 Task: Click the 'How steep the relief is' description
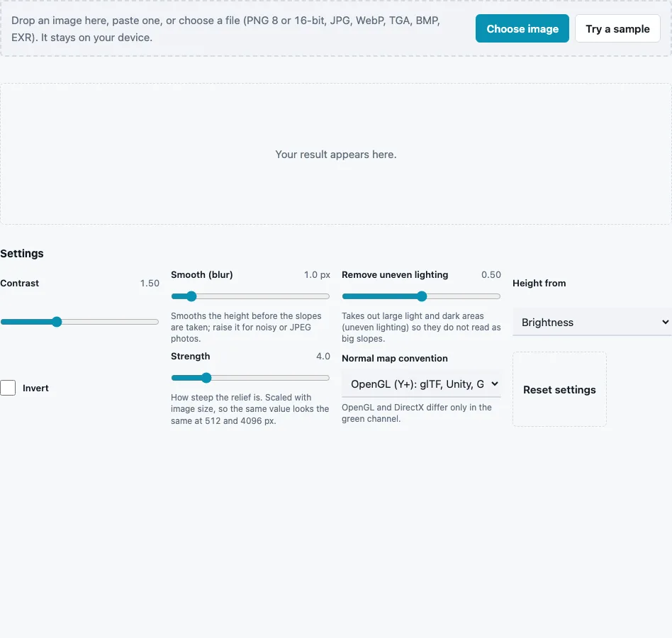pos(250,409)
